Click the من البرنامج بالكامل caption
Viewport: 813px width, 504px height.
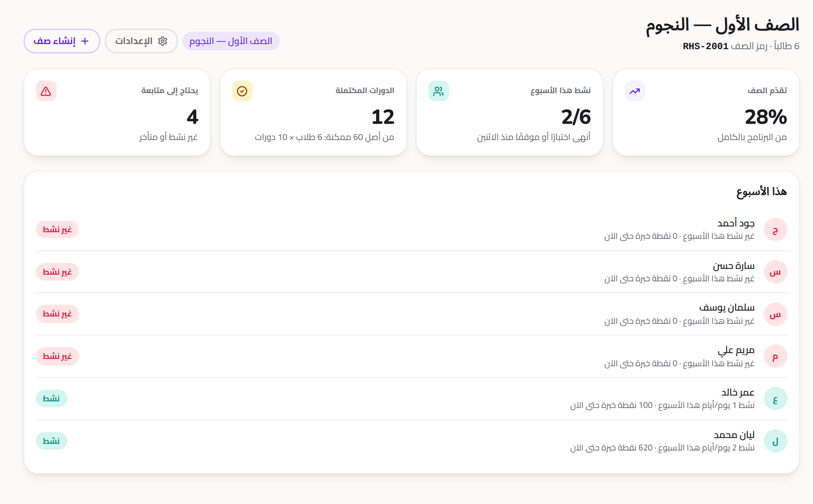click(x=752, y=137)
